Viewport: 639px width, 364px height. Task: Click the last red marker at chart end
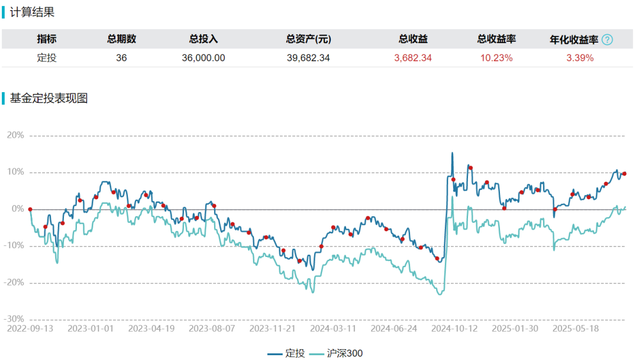point(624,174)
